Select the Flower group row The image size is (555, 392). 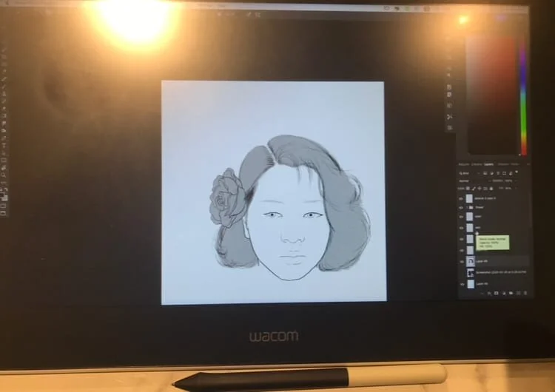(x=496, y=207)
